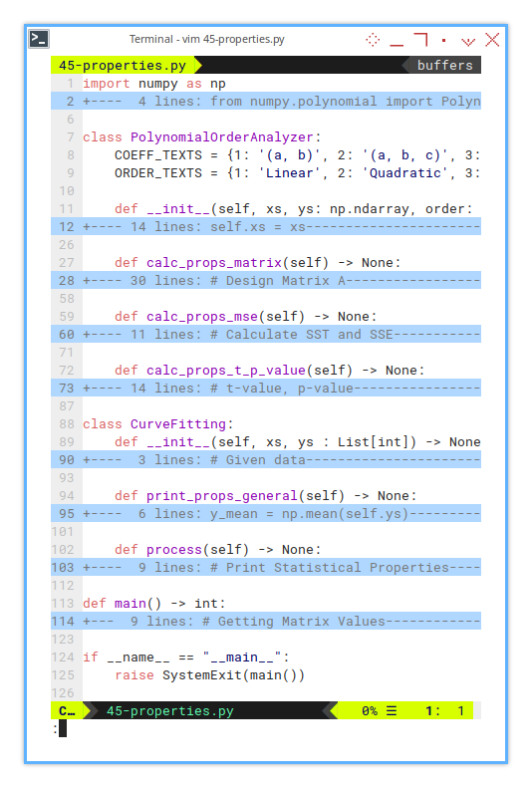Click the '1: 1' cursor position in statusline
The width and height of the screenshot is (532, 788).
(444, 711)
